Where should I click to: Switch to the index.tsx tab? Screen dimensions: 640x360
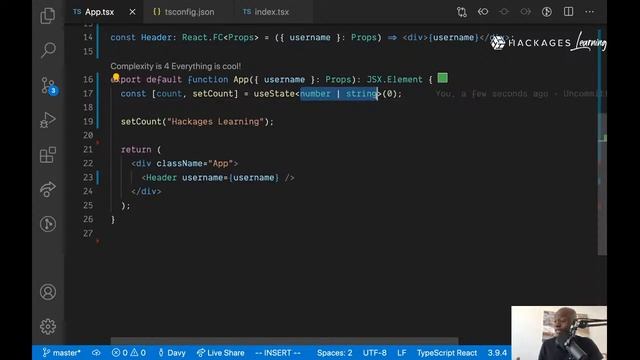pos(266,12)
